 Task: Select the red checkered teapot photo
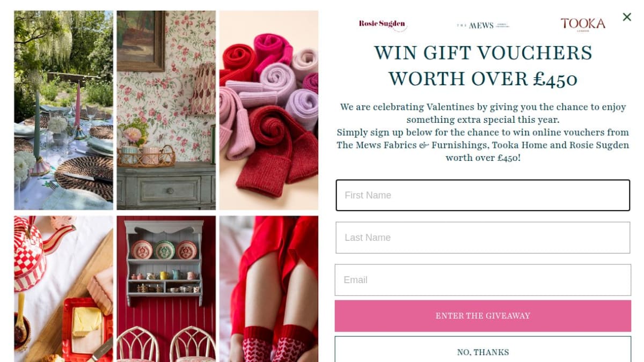pyautogui.click(x=63, y=289)
